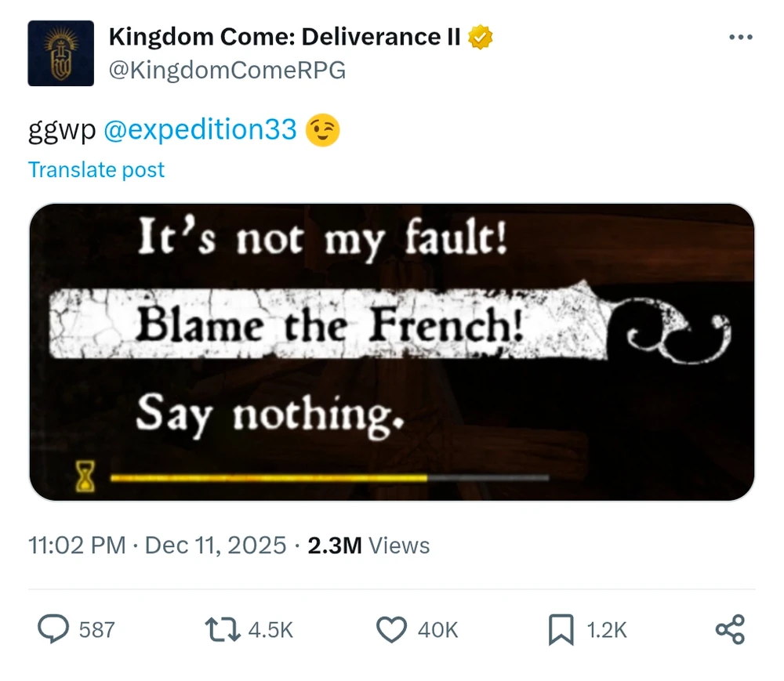
Task: Open the Kingdom Come: Deliverance II display name
Action: click(x=285, y=37)
